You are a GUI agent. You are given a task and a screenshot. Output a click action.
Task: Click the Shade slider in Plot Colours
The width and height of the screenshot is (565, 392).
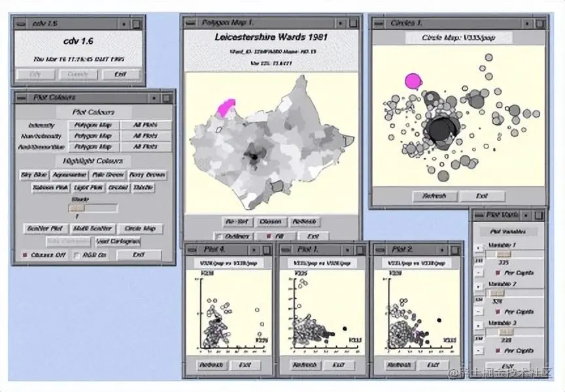click(94, 208)
